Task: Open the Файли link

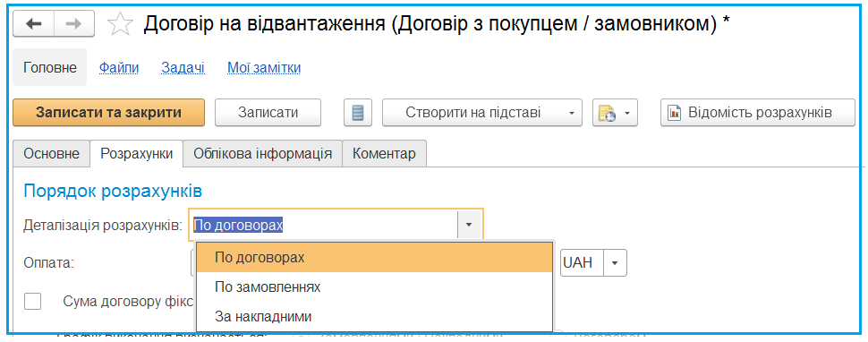Action: [119, 67]
